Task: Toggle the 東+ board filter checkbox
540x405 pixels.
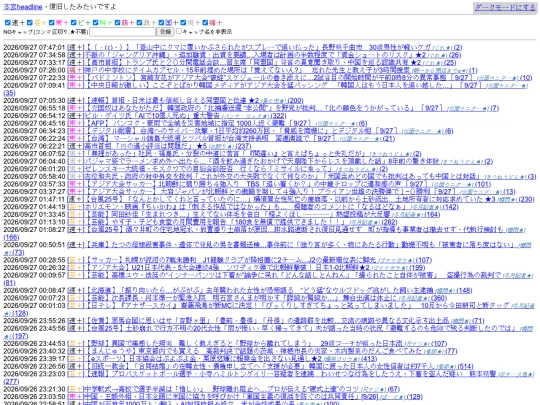Action: (x=52, y=23)
